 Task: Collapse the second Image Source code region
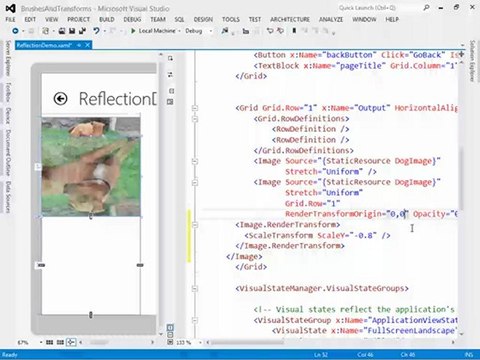(195, 182)
